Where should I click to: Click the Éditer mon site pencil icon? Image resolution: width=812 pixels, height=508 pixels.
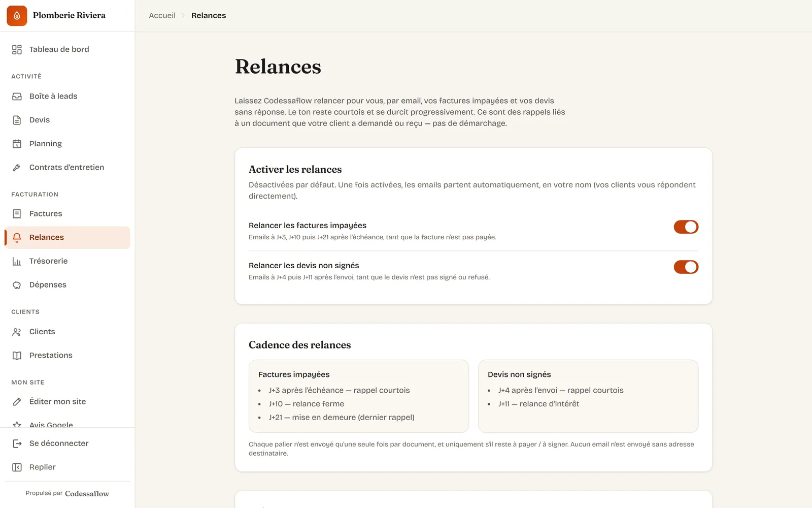17,402
